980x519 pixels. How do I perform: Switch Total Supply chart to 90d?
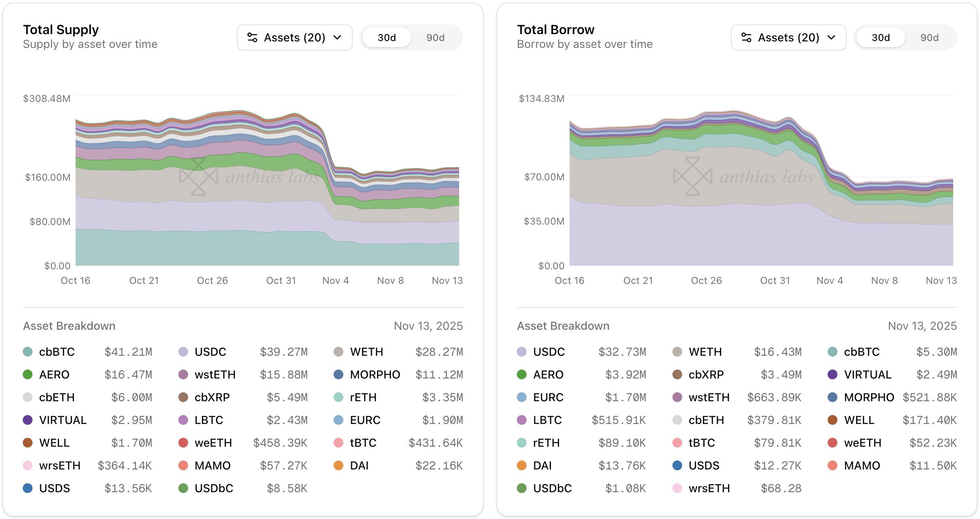pyautogui.click(x=435, y=37)
